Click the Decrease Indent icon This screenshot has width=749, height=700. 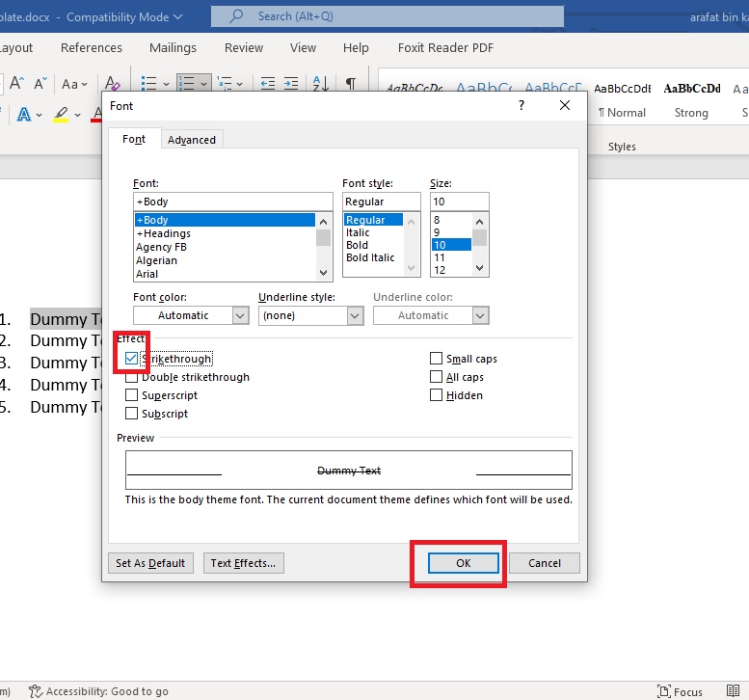coord(268,84)
